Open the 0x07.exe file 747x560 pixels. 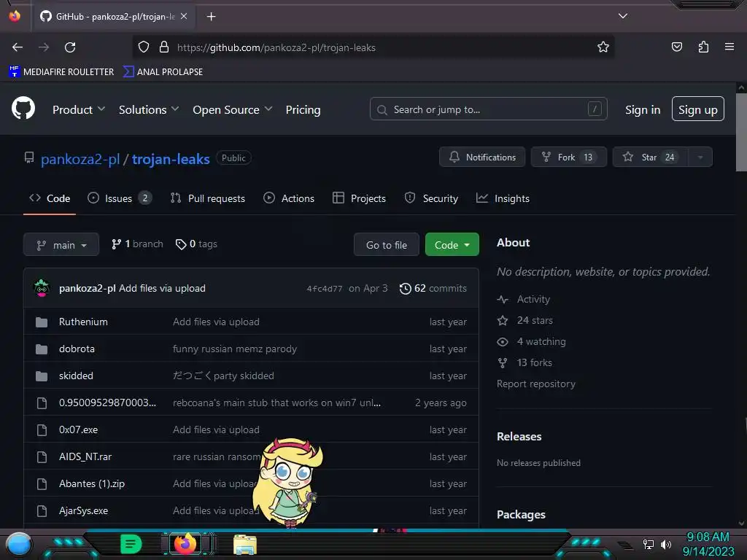click(78, 429)
